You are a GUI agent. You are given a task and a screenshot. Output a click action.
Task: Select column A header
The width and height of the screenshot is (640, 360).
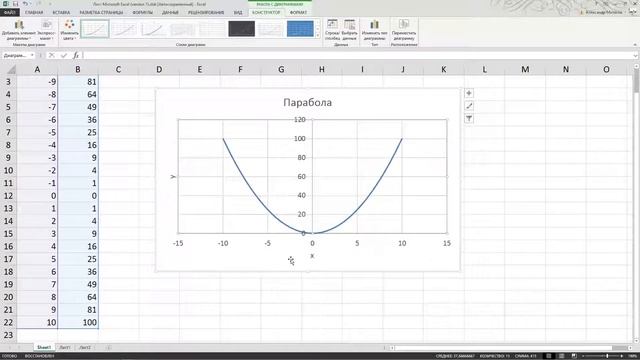[x=37, y=69]
